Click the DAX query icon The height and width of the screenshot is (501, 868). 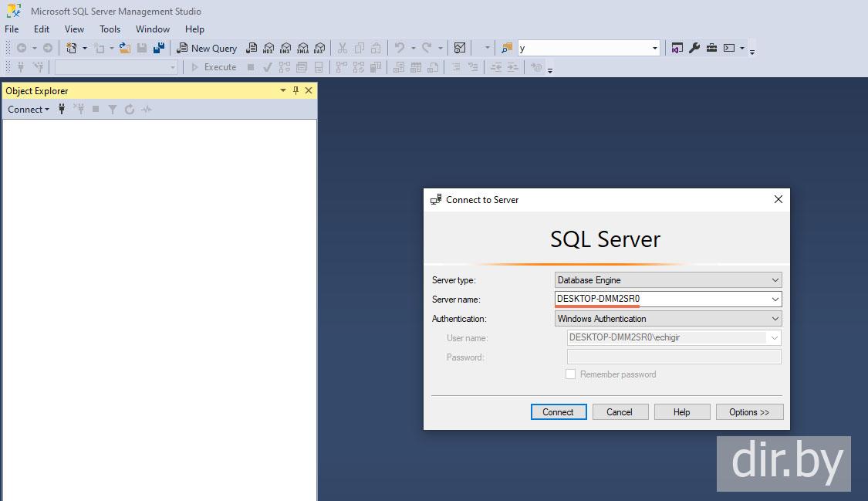point(319,48)
